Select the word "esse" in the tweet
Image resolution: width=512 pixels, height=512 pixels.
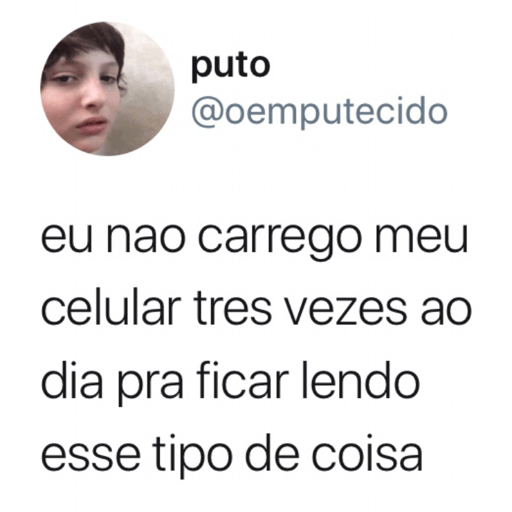[90, 457]
